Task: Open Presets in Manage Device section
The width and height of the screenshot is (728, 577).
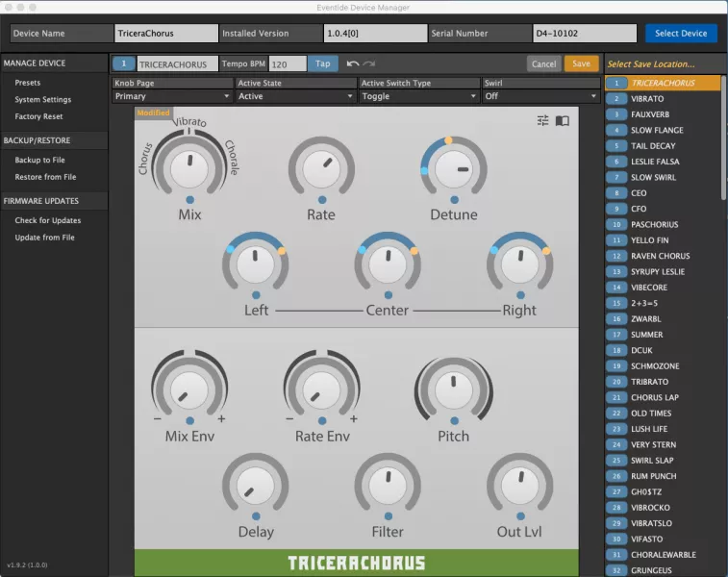Action: [x=27, y=83]
